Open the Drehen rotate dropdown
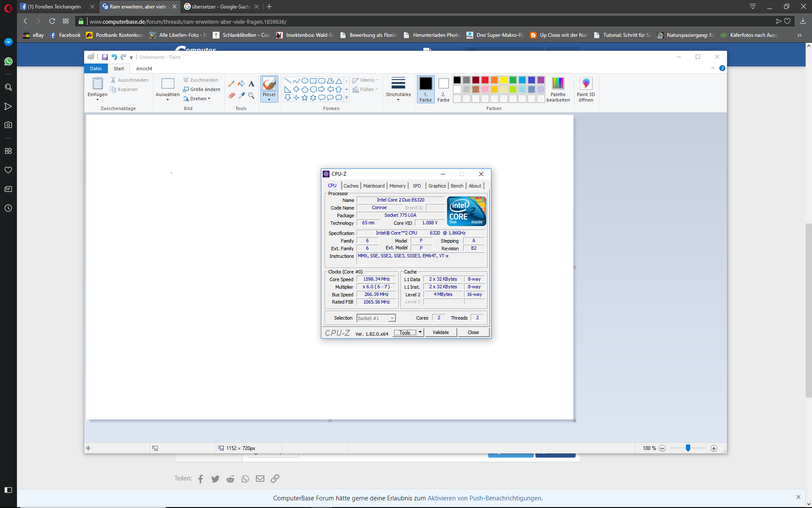Screen dimensions: 812x508 [x=197, y=99]
